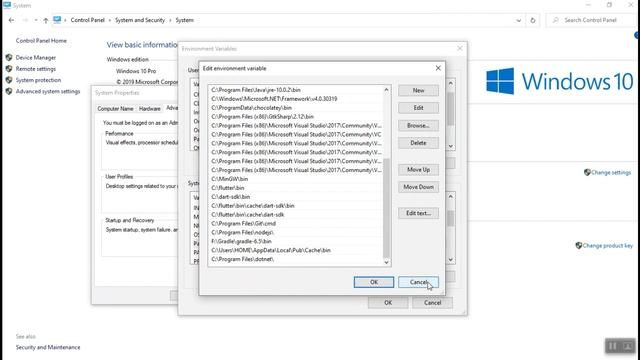Select the C:\dart-sdk\bin path entry

tap(296, 197)
